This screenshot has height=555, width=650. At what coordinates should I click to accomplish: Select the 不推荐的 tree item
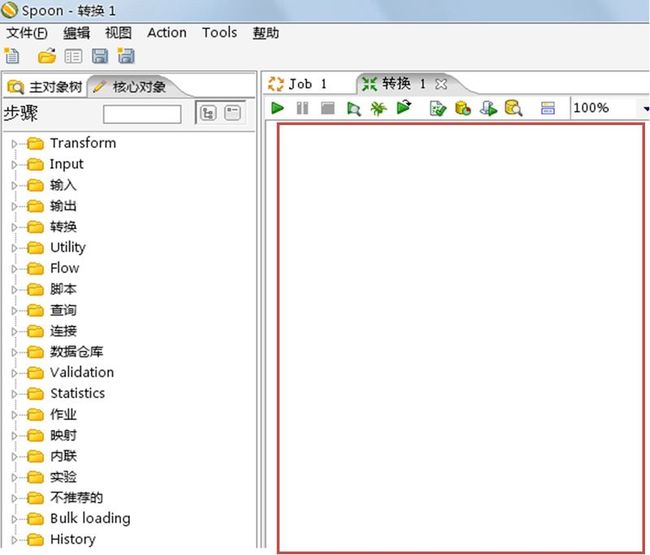(x=77, y=497)
